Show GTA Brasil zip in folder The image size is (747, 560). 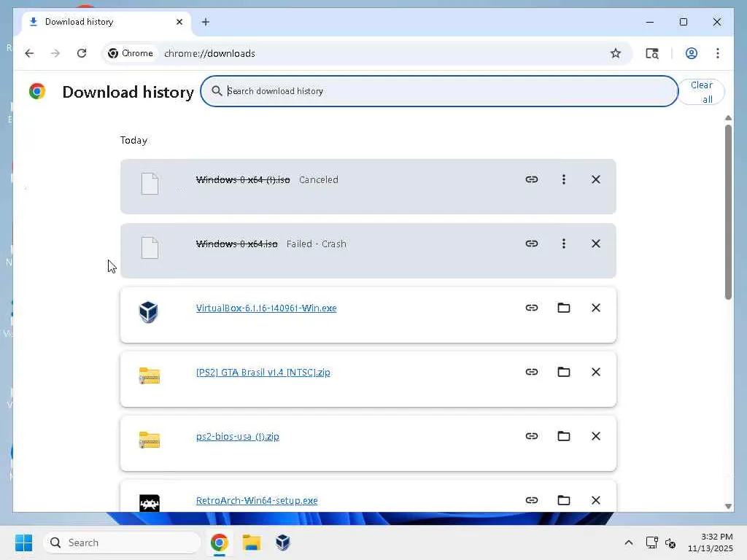point(564,372)
